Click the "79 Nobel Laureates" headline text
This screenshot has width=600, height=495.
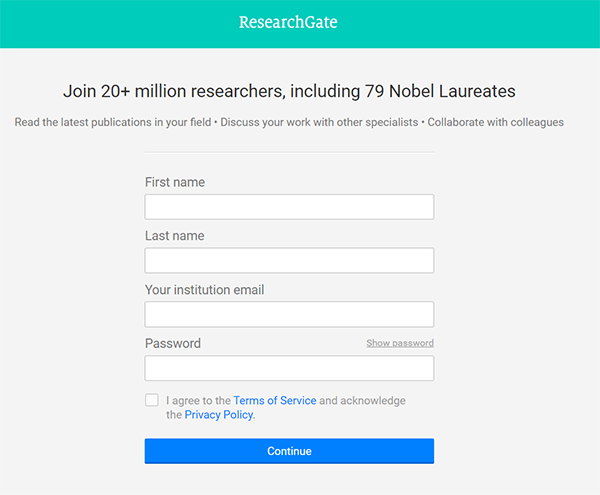click(447, 91)
